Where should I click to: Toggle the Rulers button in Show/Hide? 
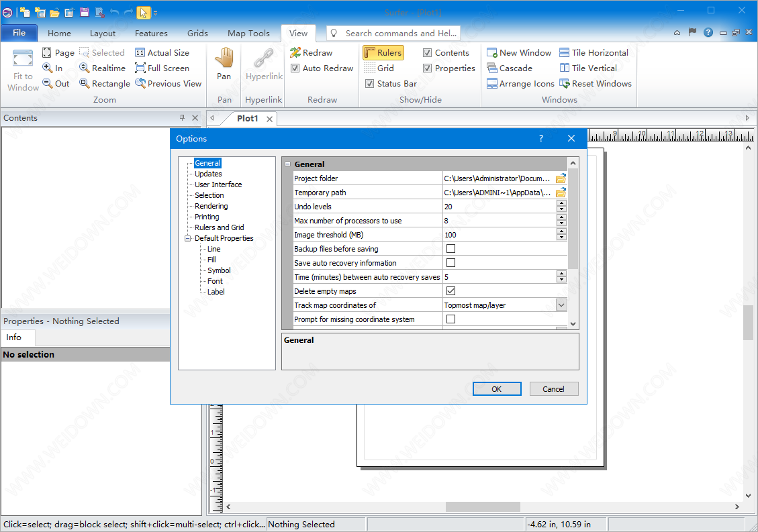[384, 53]
